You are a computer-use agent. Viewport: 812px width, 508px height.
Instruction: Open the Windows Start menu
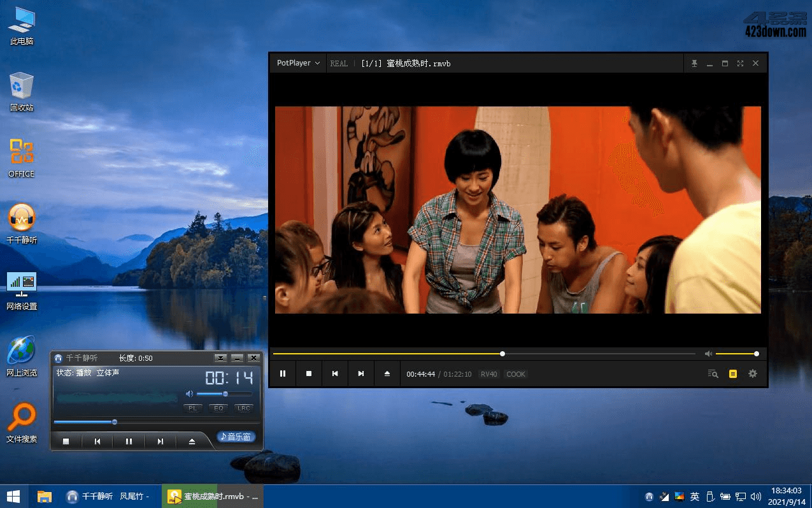coord(13,496)
